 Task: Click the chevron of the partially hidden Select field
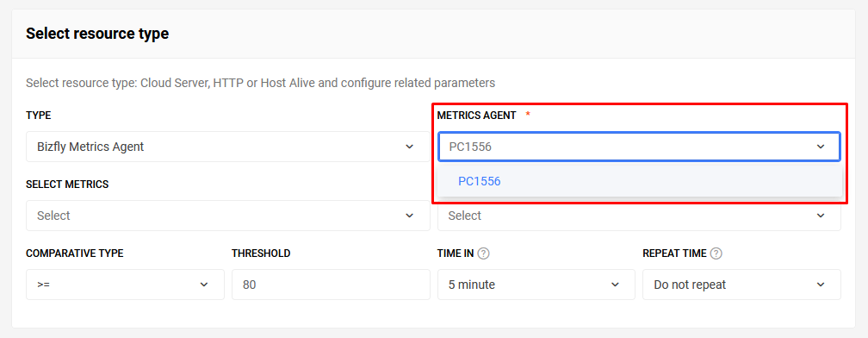click(x=821, y=216)
